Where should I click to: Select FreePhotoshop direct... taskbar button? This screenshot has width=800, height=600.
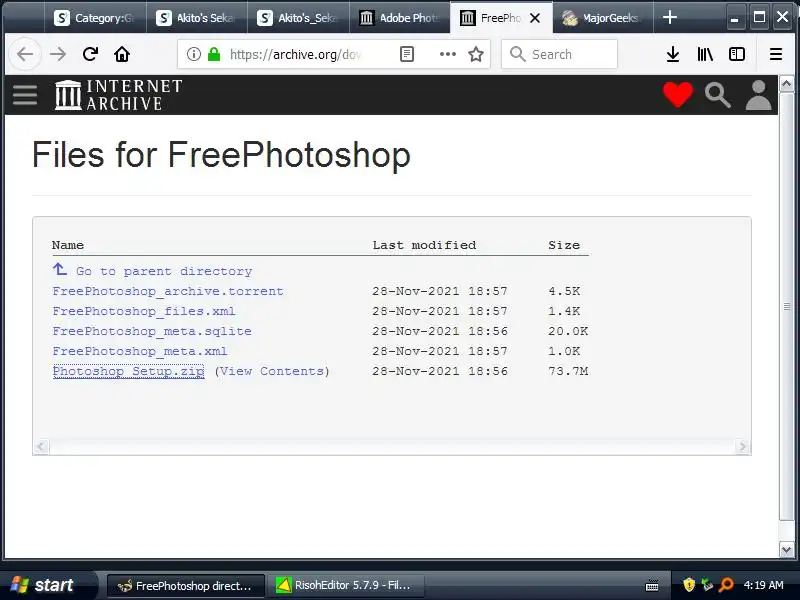(186, 585)
